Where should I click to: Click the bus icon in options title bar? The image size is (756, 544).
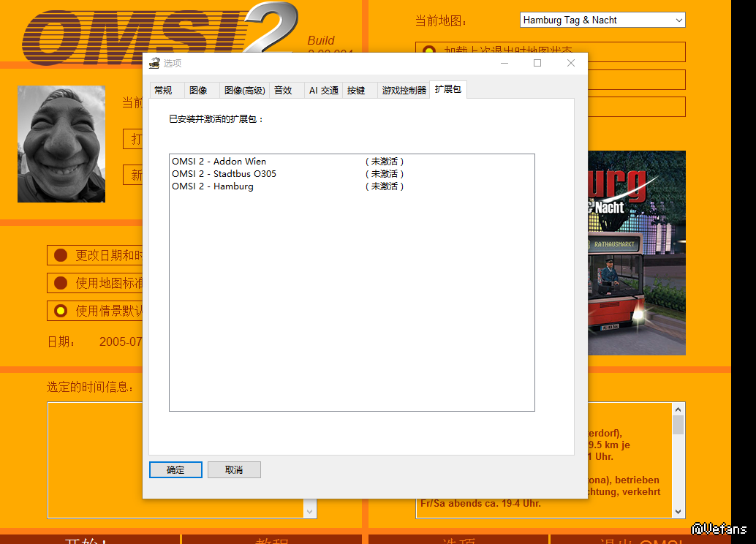click(154, 63)
